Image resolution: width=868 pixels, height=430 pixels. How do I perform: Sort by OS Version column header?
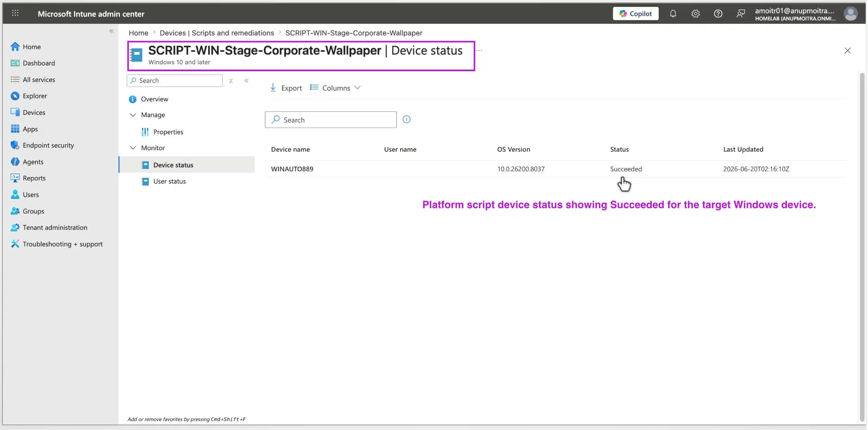coord(513,150)
